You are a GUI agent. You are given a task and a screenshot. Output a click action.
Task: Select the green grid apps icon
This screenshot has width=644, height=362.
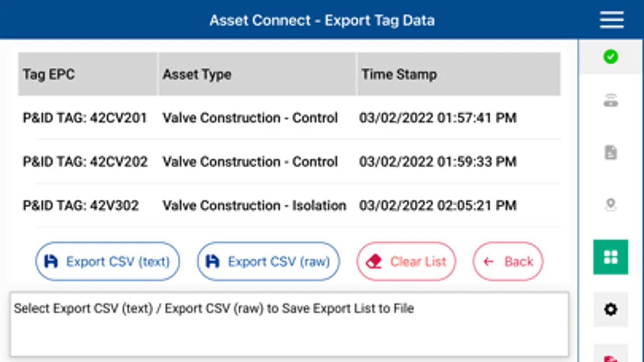click(x=611, y=257)
